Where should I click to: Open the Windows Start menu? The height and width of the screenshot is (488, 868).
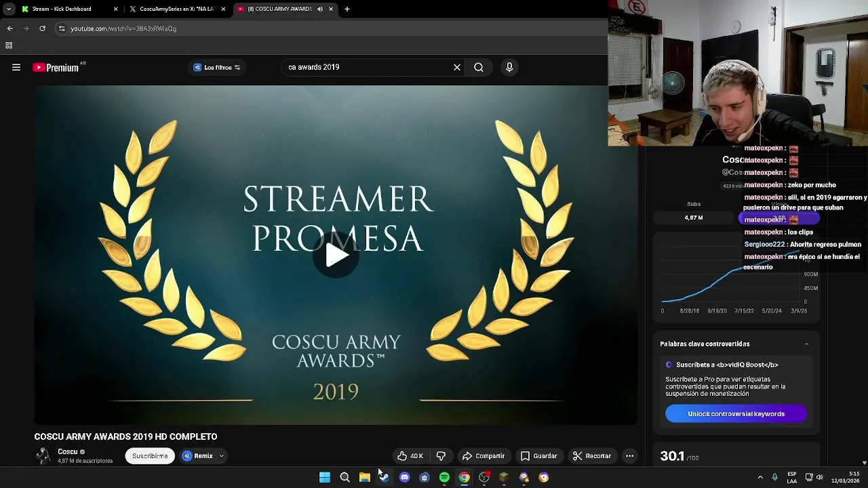point(325,477)
